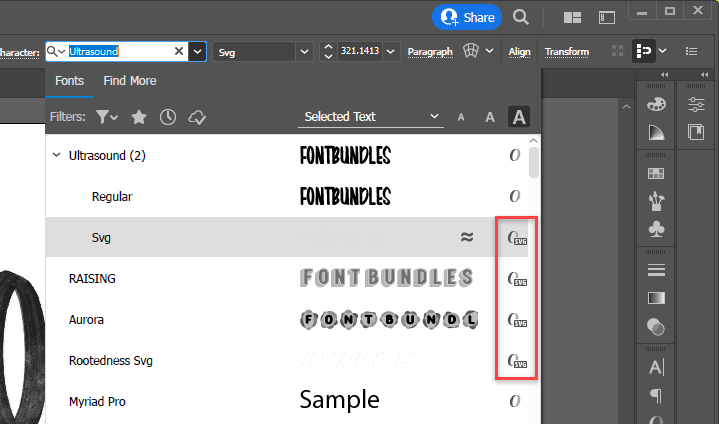Open the global edit options dropdown arrow
The width and height of the screenshot is (719, 424).
pos(663,50)
